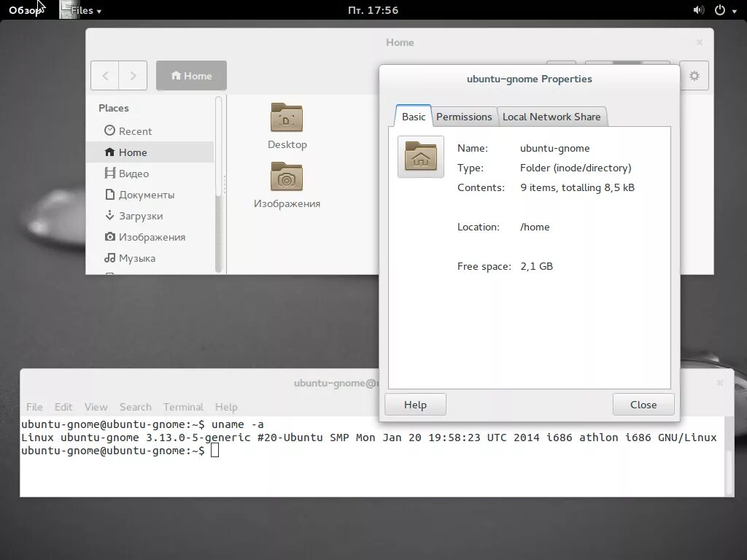This screenshot has height=560, width=747.
Task: Click the volume speaker icon
Action: coord(698,10)
